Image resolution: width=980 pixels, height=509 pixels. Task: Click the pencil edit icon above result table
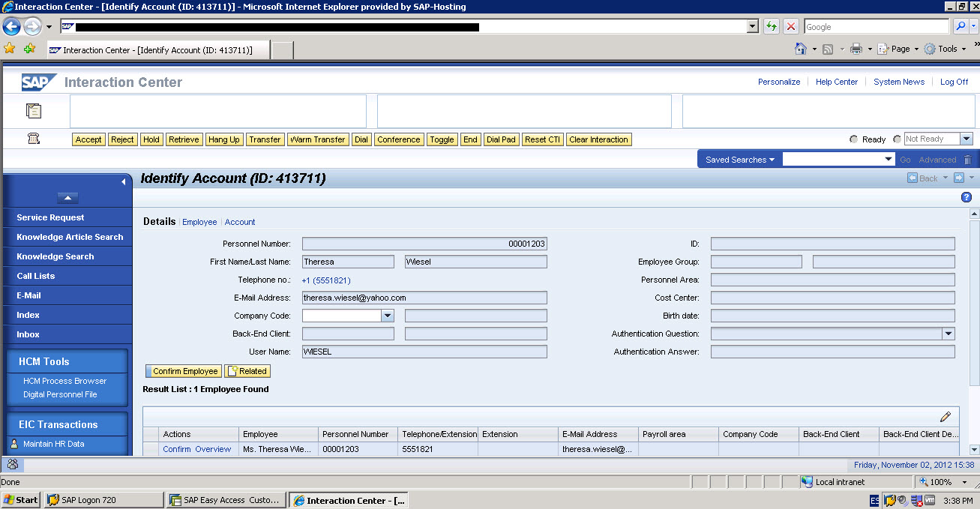point(945,417)
